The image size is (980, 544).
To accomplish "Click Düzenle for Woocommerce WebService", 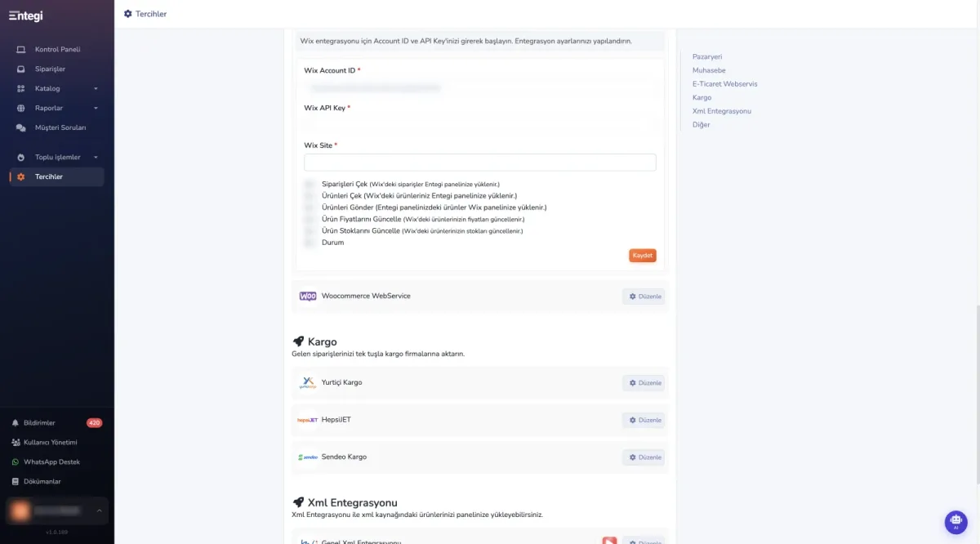I will 644,297.
